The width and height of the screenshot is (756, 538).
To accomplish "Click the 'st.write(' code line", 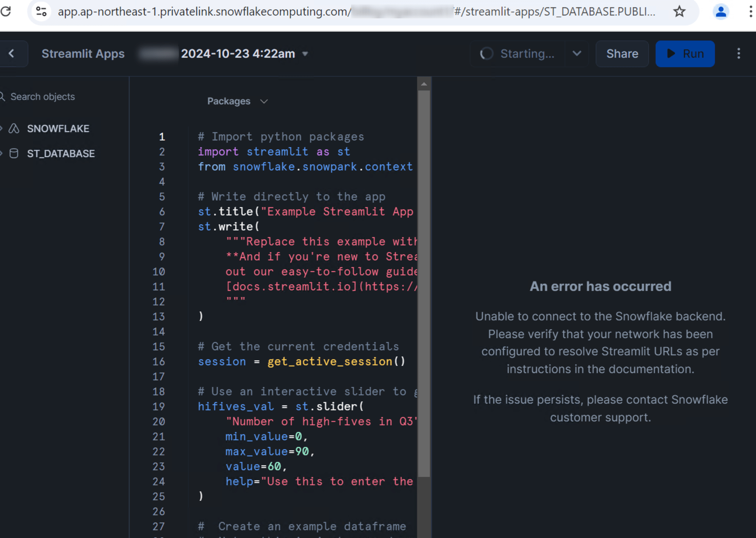I will (229, 227).
